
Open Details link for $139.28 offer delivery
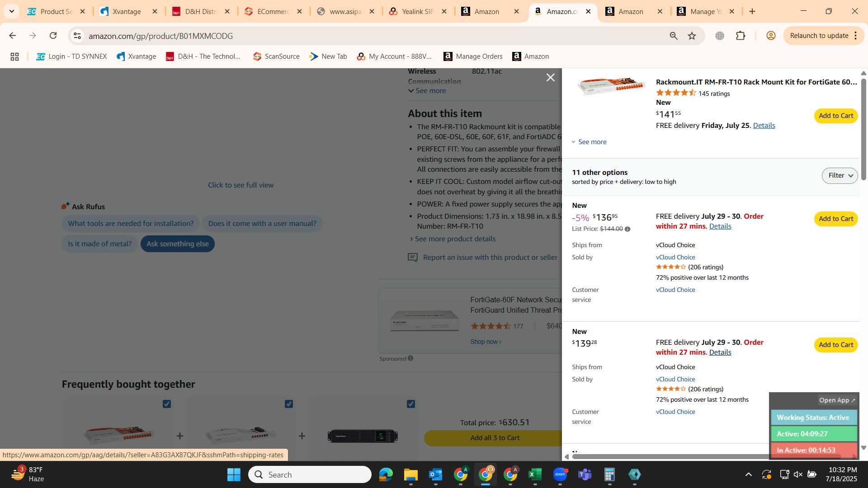tap(720, 352)
